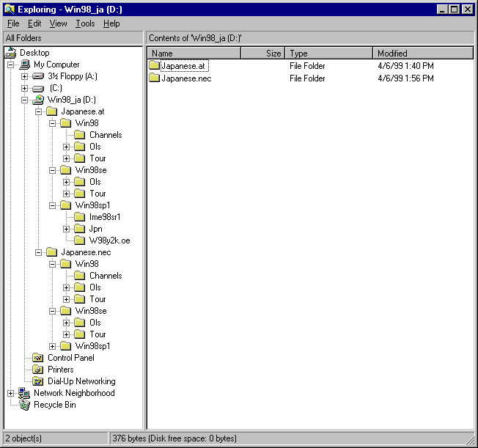The width and height of the screenshot is (478, 448).
Task: Expand the (C:) drive node
Action: tap(25, 88)
